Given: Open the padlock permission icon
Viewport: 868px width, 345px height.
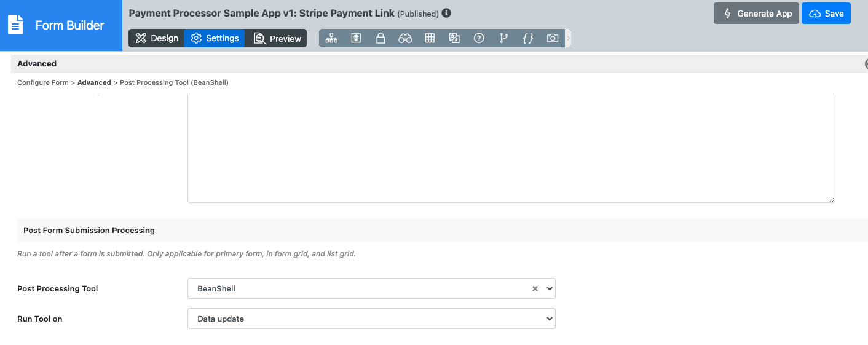Looking at the screenshot, I should pyautogui.click(x=381, y=38).
